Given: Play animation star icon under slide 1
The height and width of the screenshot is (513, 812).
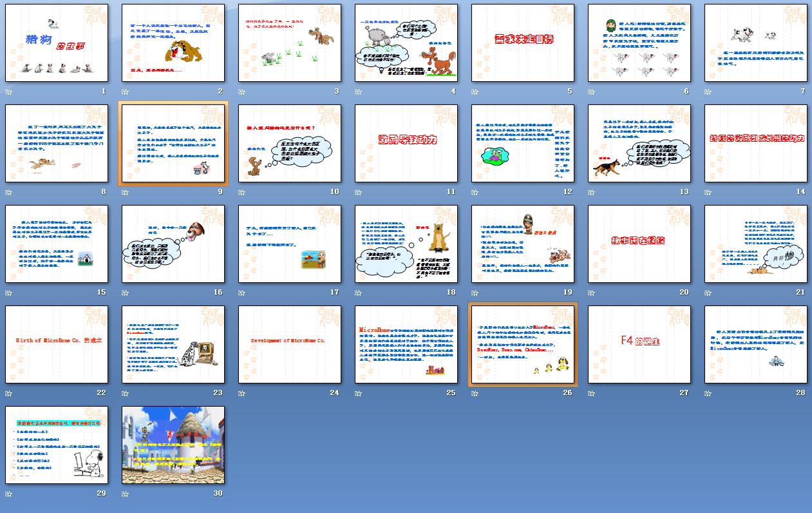Looking at the screenshot, I should [x=8, y=92].
